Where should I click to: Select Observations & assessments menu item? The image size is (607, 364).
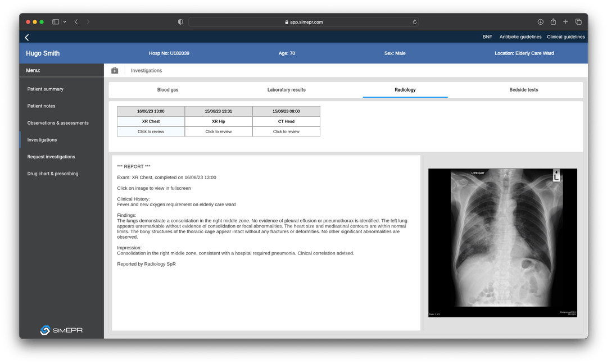[x=58, y=123]
